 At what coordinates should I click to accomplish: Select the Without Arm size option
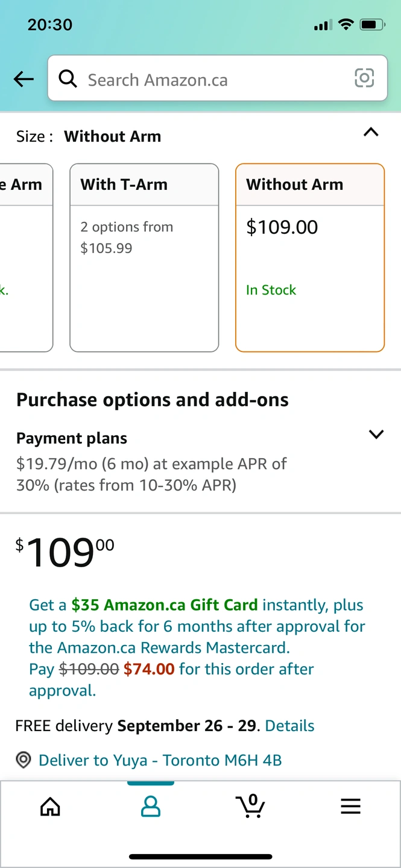pos(309,257)
